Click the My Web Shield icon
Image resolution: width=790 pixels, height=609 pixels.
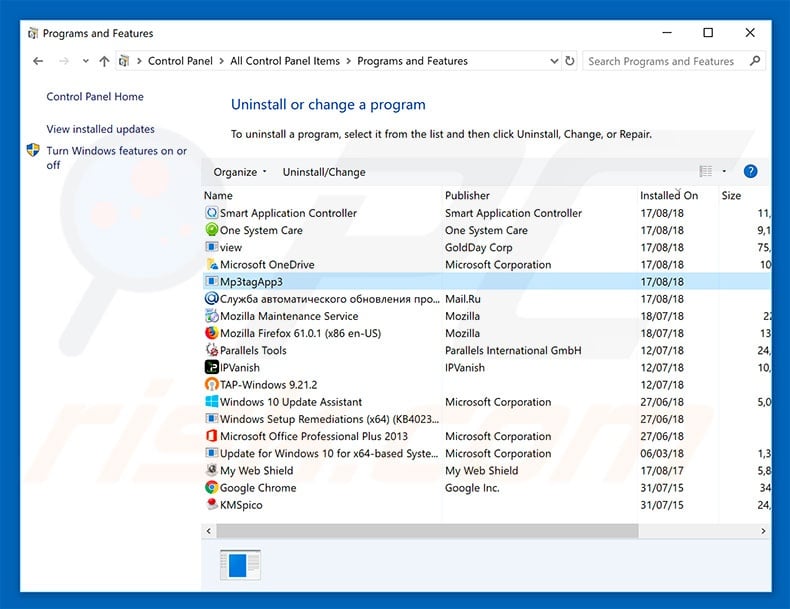point(212,470)
